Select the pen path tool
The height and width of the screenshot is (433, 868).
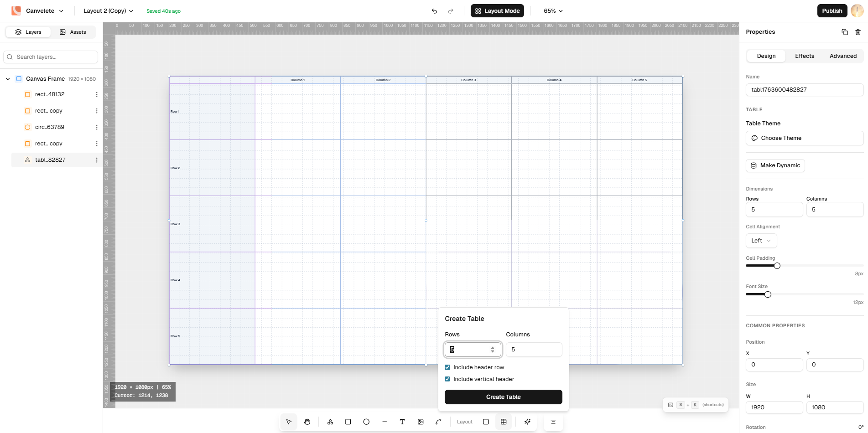click(x=438, y=422)
